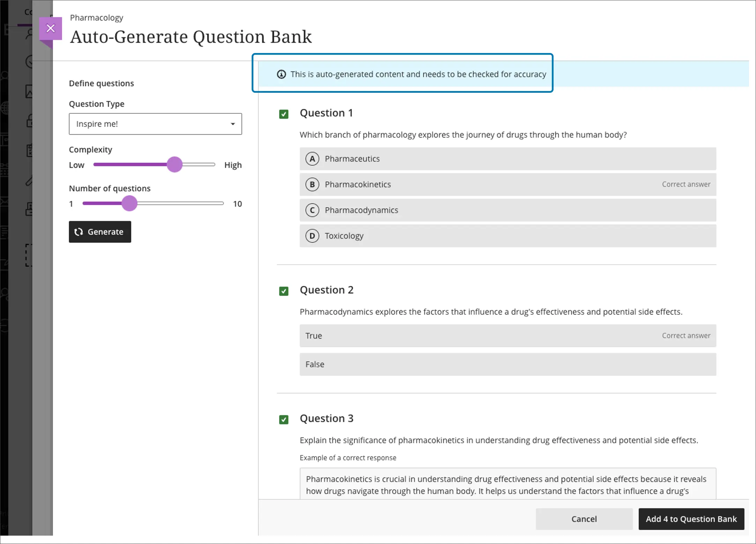This screenshot has width=756, height=544.
Task: Click the refresh icon on the Generate button
Action: click(x=79, y=232)
